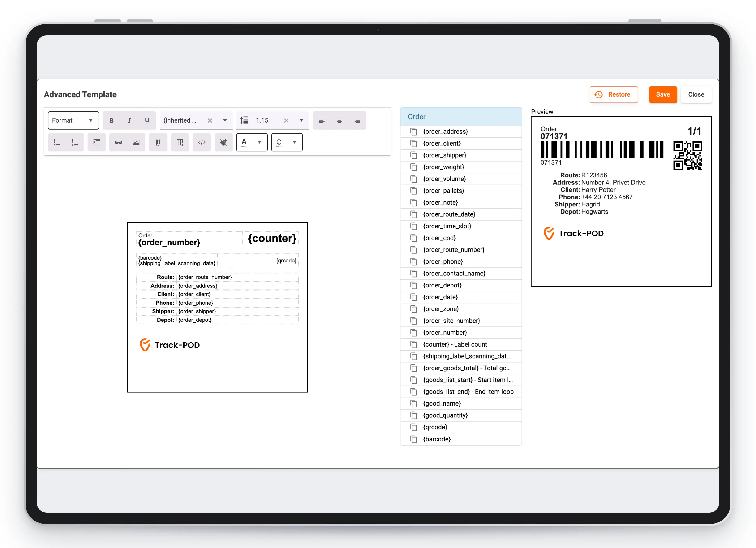Click the Order panel header
This screenshot has height=548, width=756.
coord(461,117)
